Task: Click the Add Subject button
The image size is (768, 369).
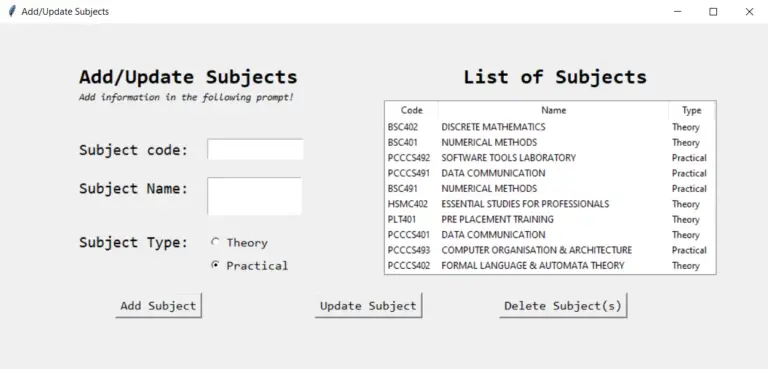Action: click(159, 306)
